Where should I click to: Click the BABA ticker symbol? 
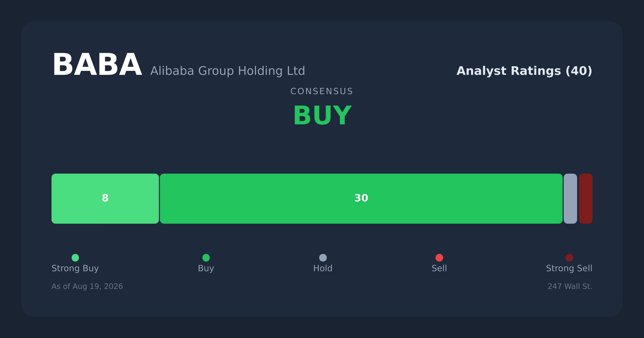(x=97, y=65)
